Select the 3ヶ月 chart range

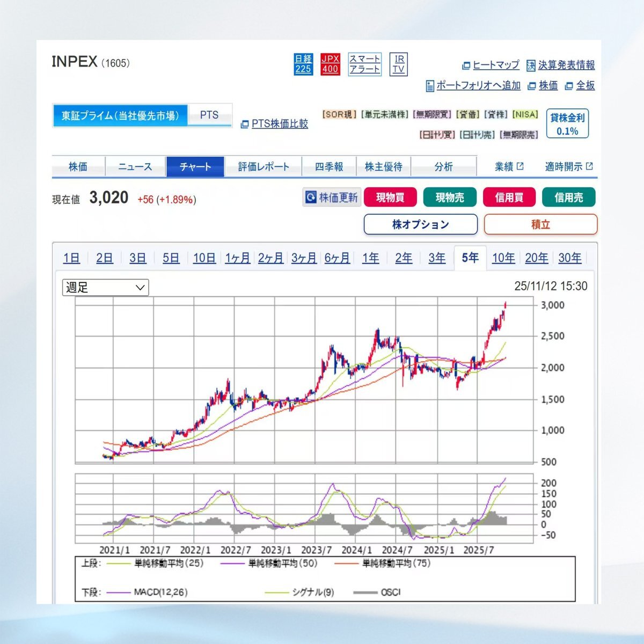click(x=304, y=258)
